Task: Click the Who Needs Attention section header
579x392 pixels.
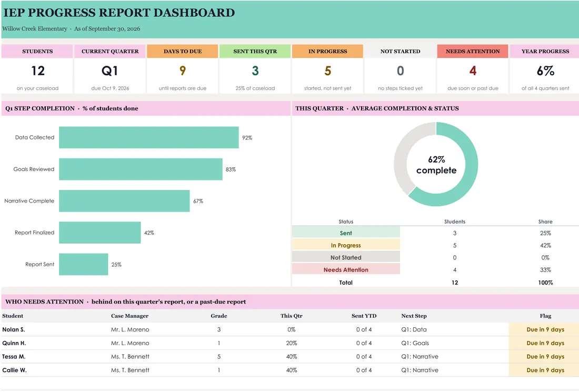Action: (290, 301)
